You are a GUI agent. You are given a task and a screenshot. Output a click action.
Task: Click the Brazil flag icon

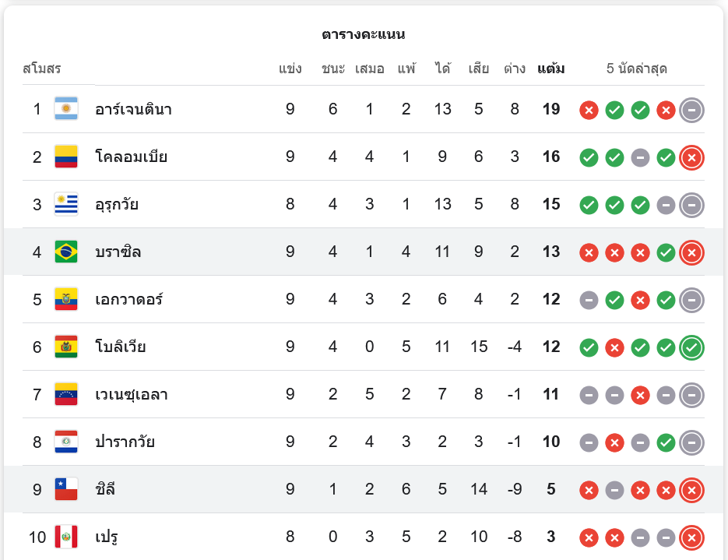(x=66, y=252)
